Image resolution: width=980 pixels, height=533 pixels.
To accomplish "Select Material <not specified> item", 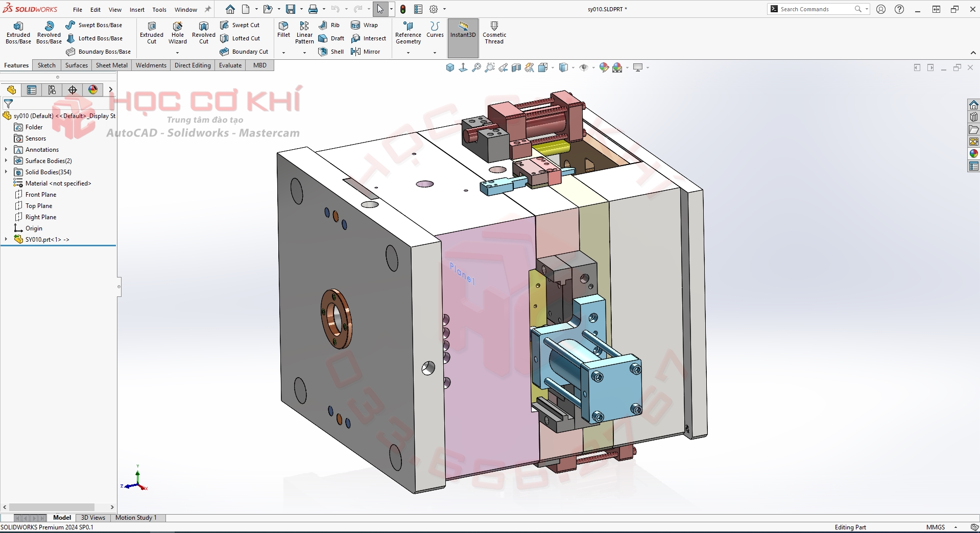I will [53, 183].
